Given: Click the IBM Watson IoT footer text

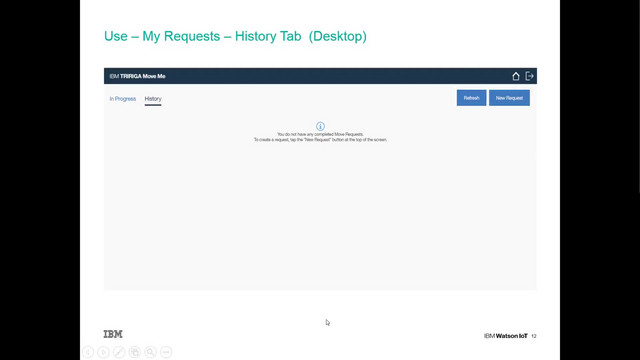Looking at the screenshot, I should click(506, 336).
